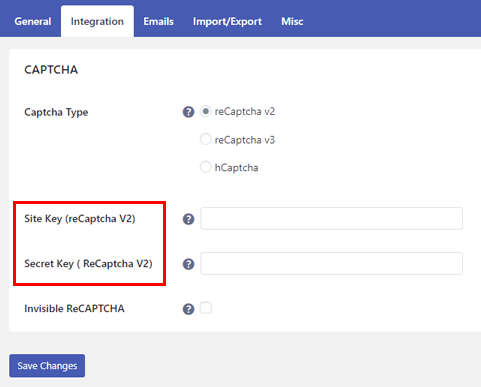Viewport: 481px width, 387px height.
Task: Click help icon next to Captcha Type
Action: click(x=188, y=112)
